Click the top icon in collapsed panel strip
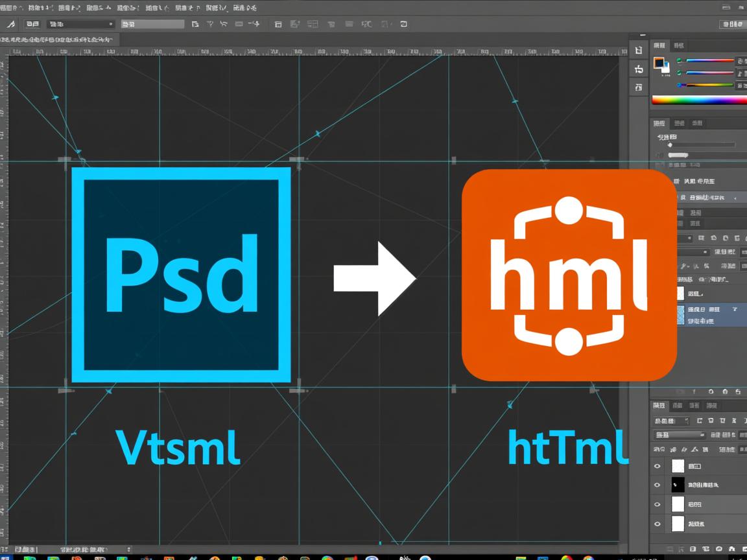Viewport: 747px width, 560px height. point(639,50)
